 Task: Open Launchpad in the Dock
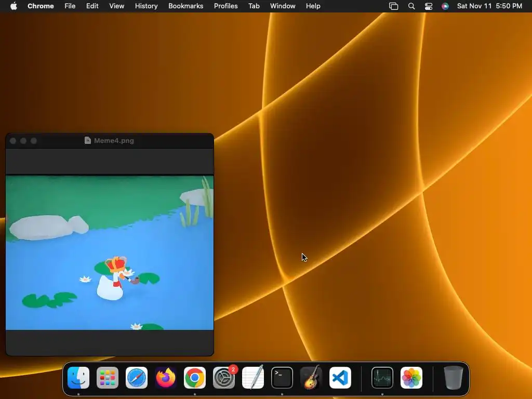tap(108, 378)
